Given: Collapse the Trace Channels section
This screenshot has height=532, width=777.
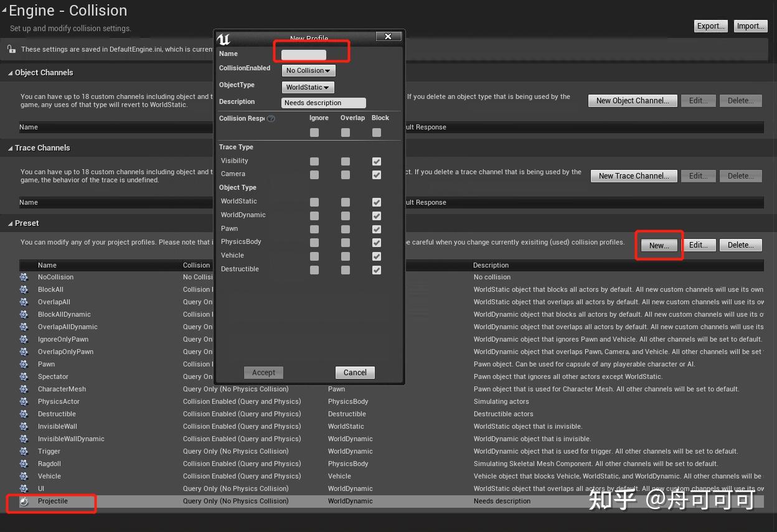Looking at the screenshot, I should 10,148.
